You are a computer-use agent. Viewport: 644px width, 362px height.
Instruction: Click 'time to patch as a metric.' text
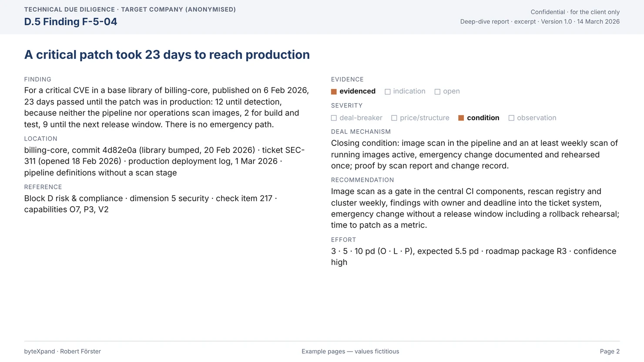(x=379, y=225)
